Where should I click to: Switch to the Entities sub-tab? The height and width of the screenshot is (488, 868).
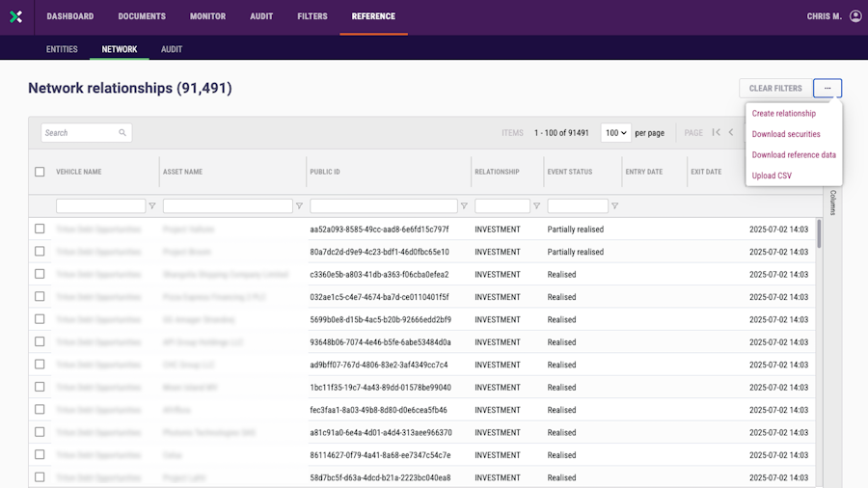pos(62,49)
